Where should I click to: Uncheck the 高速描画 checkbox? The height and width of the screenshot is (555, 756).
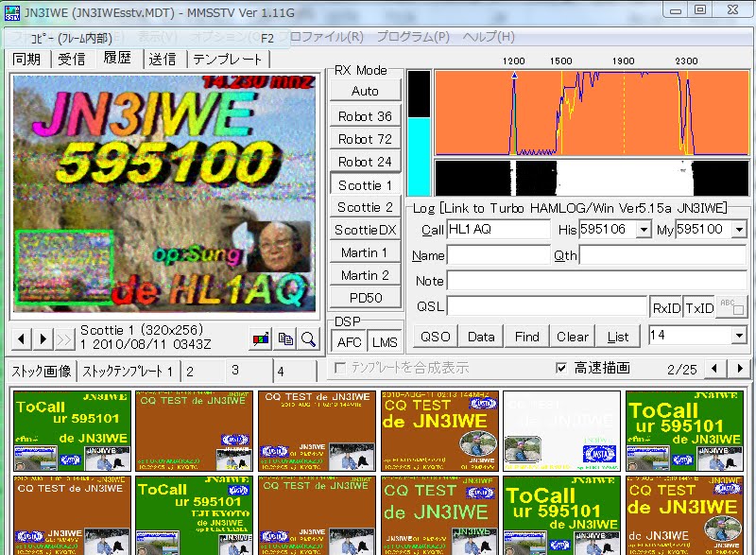point(561,369)
